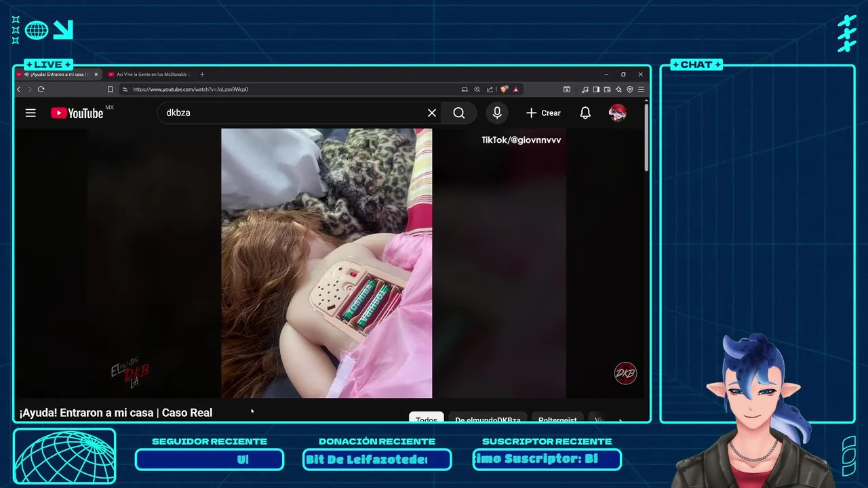Click the page vertical scrollbar
Image resolution: width=868 pixels, height=488 pixels.
tap(646, 138)
